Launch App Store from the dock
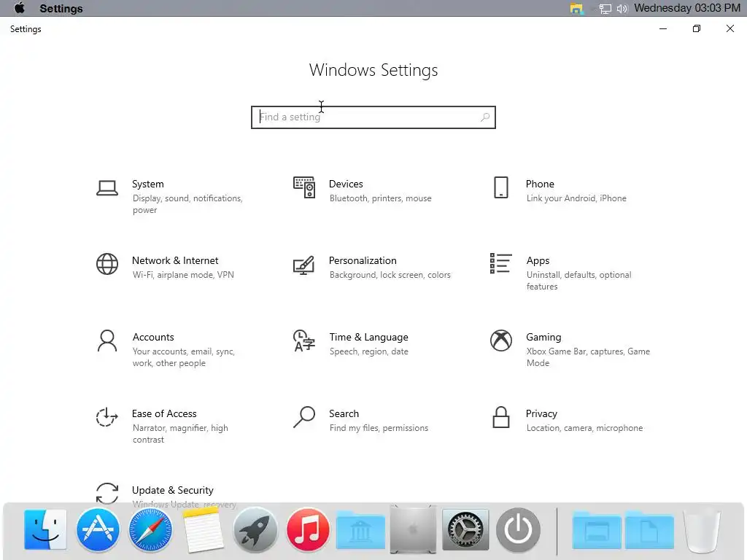 click(x=98, y=529)
